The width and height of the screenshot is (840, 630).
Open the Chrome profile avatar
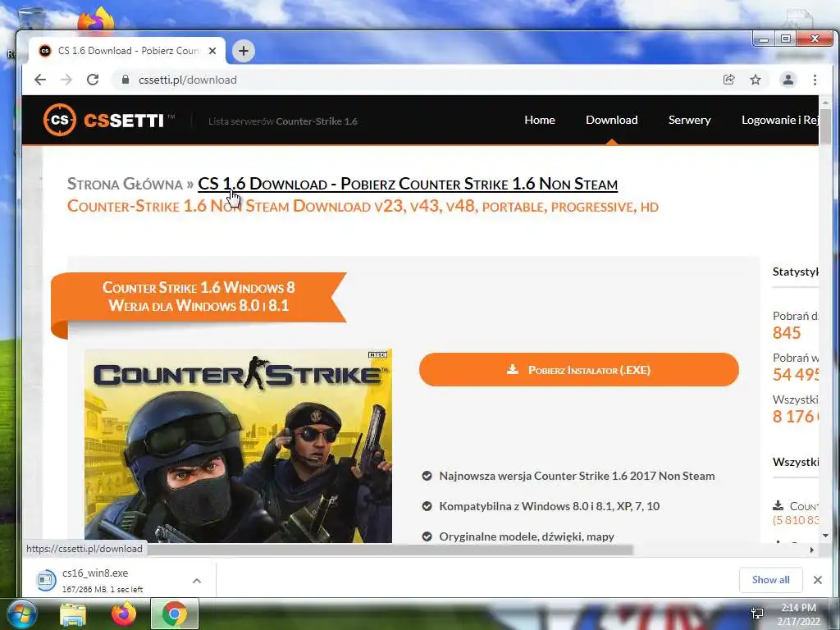point(788,80)
